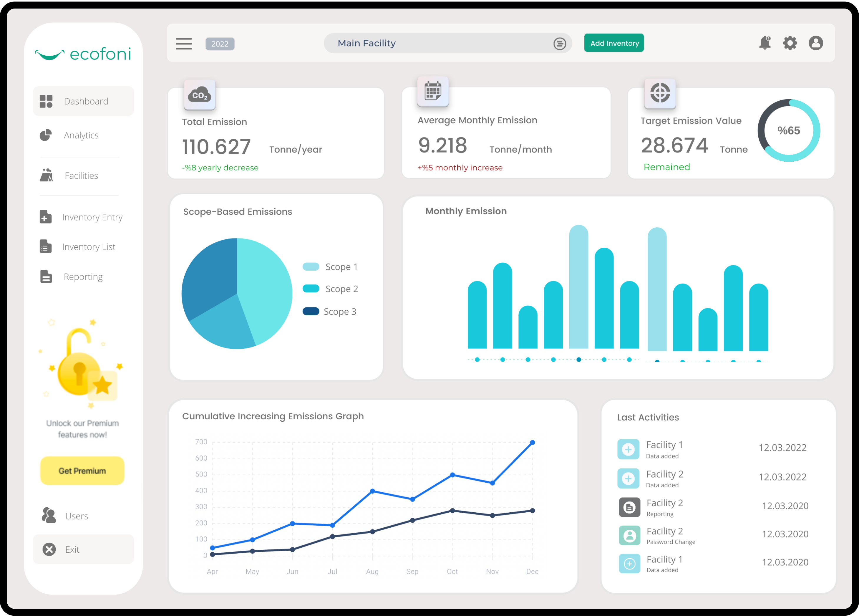Viewport: 859px width, 616px height.
Task: Click the Facility 2 Password Change icon
Action: [x=629, y=535]
